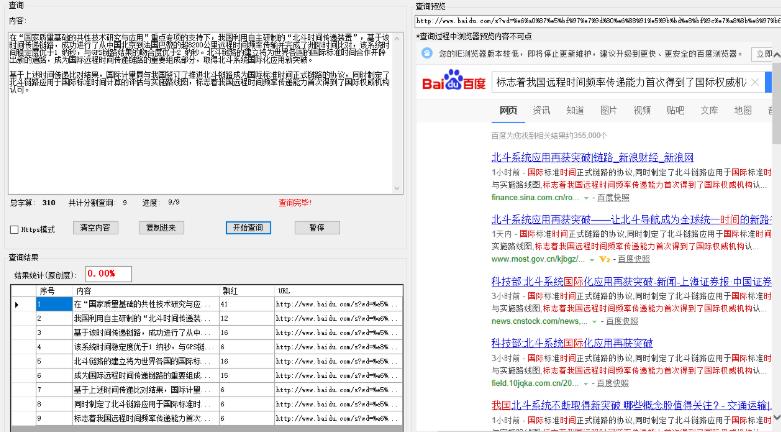
Task: Open 百度快照 for field.10jqka.com.cn result
Action: coord(613,383)
